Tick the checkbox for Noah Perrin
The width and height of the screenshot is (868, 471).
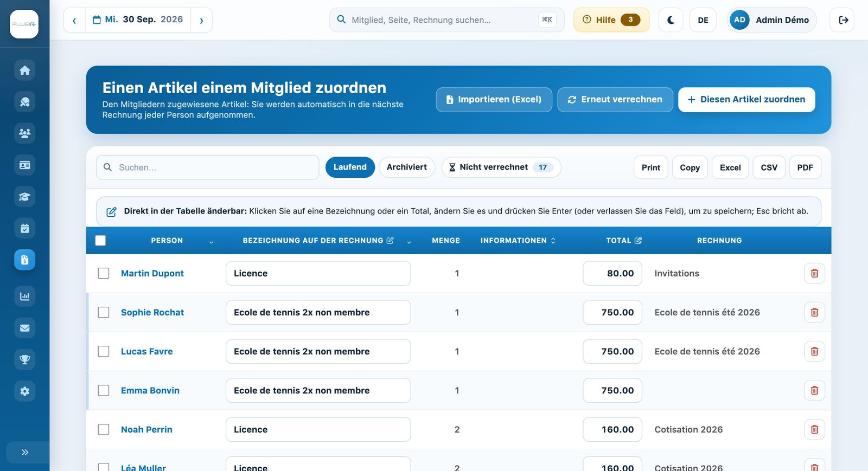(x=104, y=429)
